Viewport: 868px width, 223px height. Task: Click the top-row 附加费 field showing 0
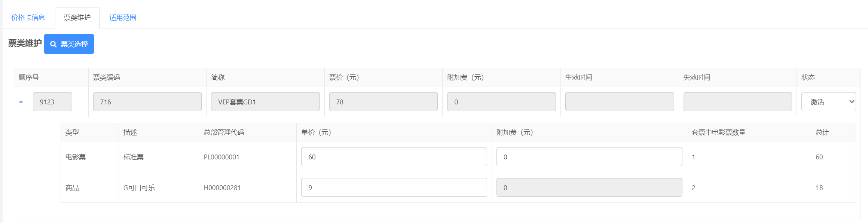click(x=501, y=102)
